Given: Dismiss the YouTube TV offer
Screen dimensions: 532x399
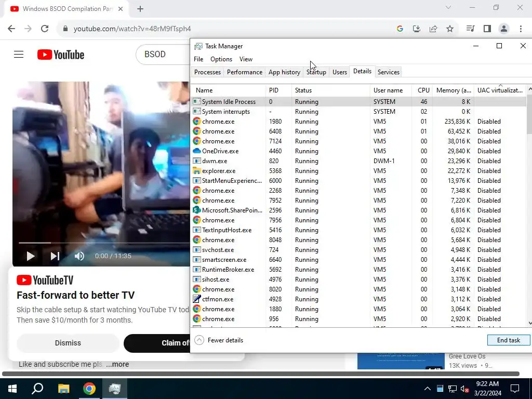Looking at the screenshot, I should click(x=68, y=343).
